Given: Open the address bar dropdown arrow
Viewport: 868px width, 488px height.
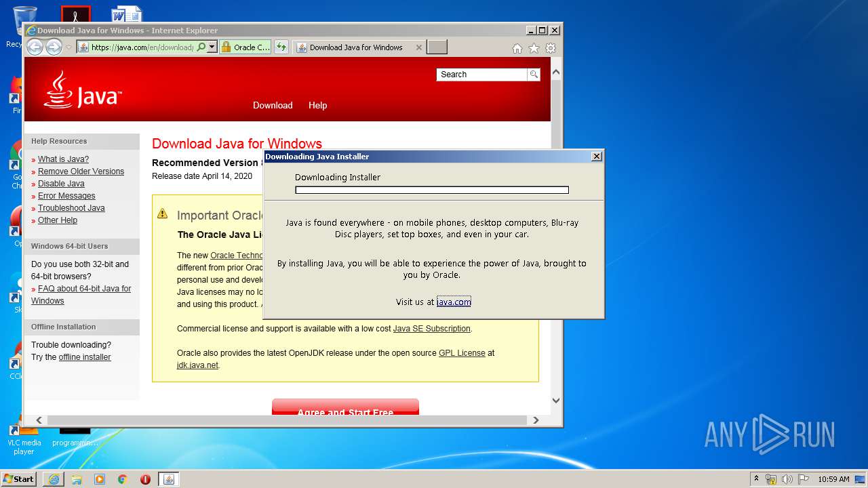Looking at the screenshot, I should click(x=212, y=47).
